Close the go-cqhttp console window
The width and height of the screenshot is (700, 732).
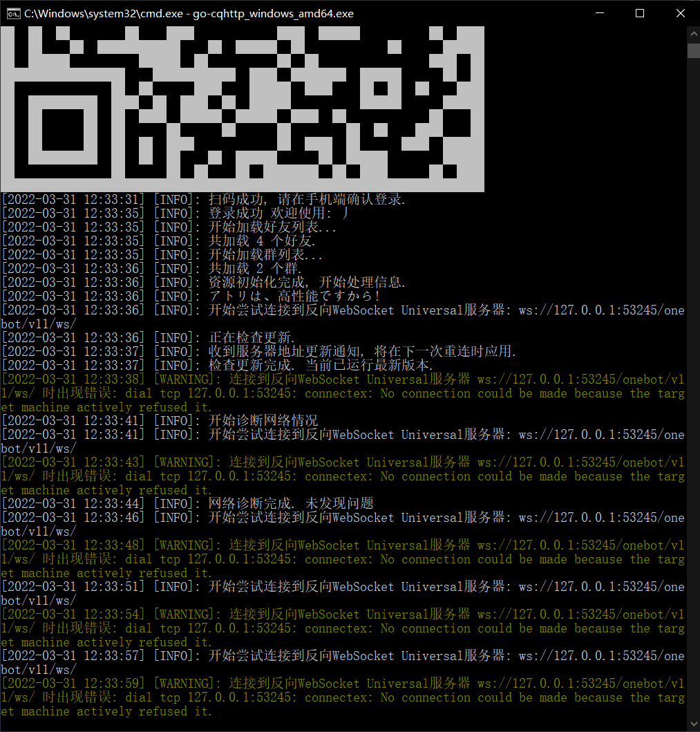[681, 14]
